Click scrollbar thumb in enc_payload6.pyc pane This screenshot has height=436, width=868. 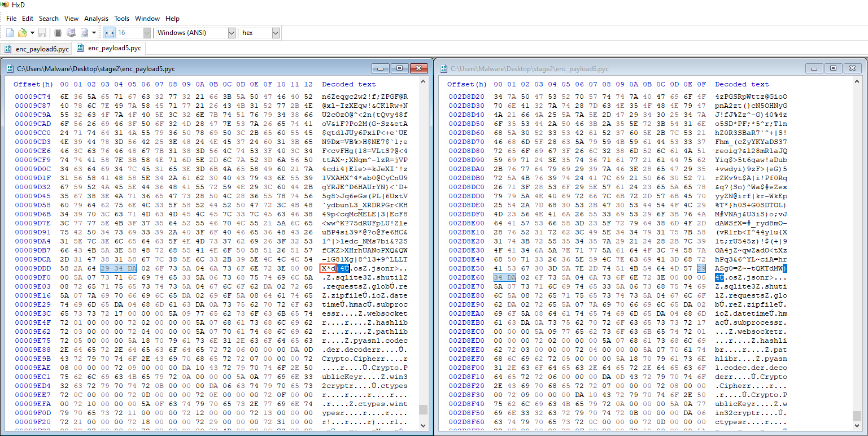pos(857,417)
